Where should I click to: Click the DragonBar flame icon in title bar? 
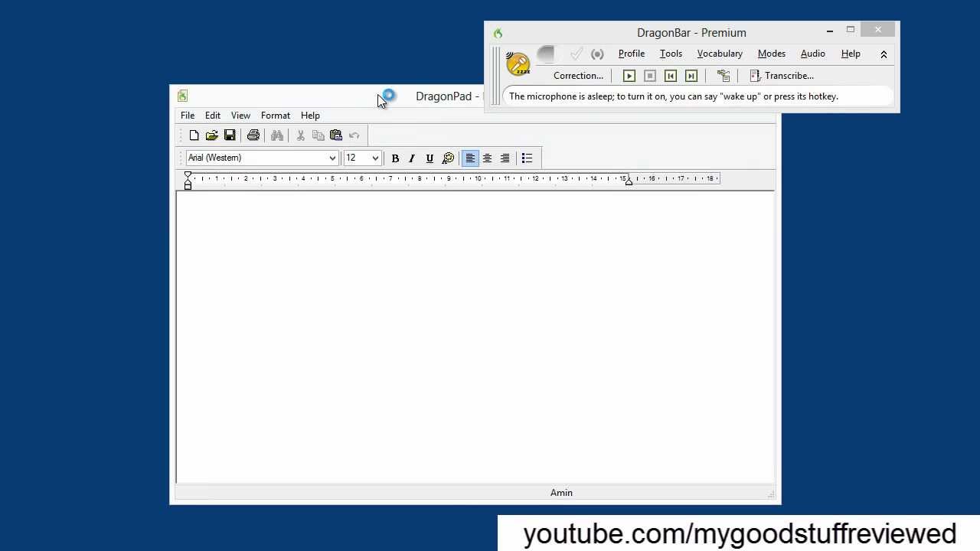[498, 33]
